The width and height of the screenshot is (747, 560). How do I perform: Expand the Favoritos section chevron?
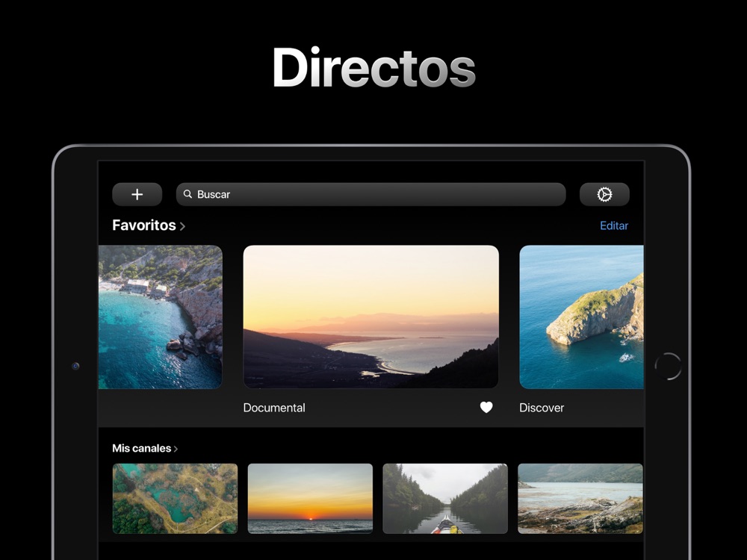tap(182, 225)
